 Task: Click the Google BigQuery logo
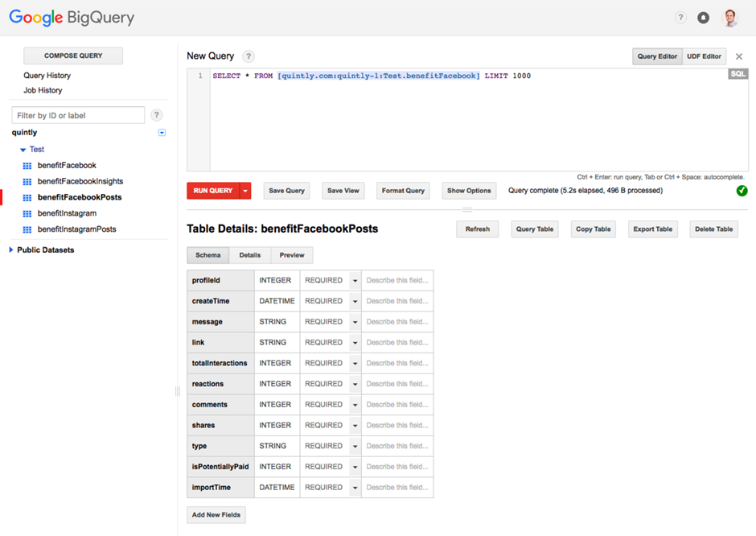72,18
